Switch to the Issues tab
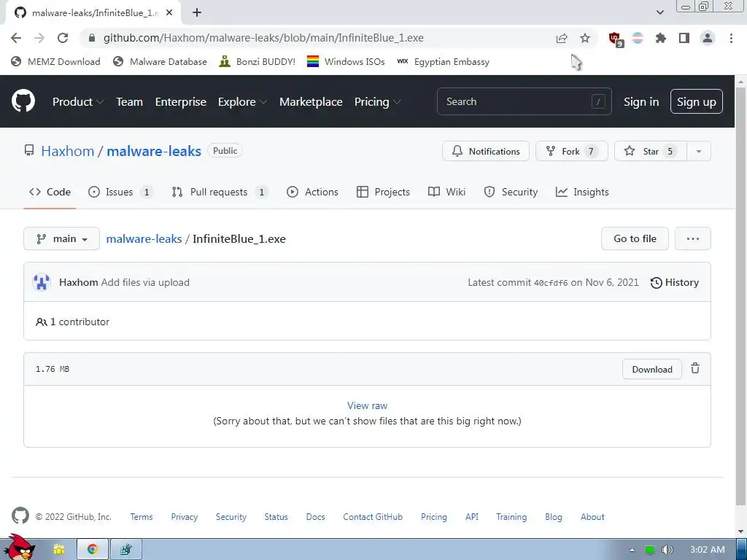 click(x=120, y=192)
